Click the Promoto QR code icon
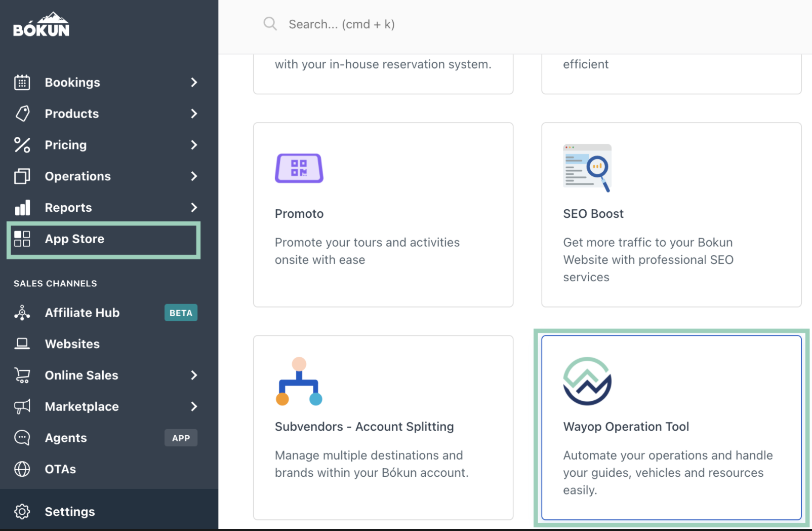This screenshot has width=812, height=531. tap(299, 168)
